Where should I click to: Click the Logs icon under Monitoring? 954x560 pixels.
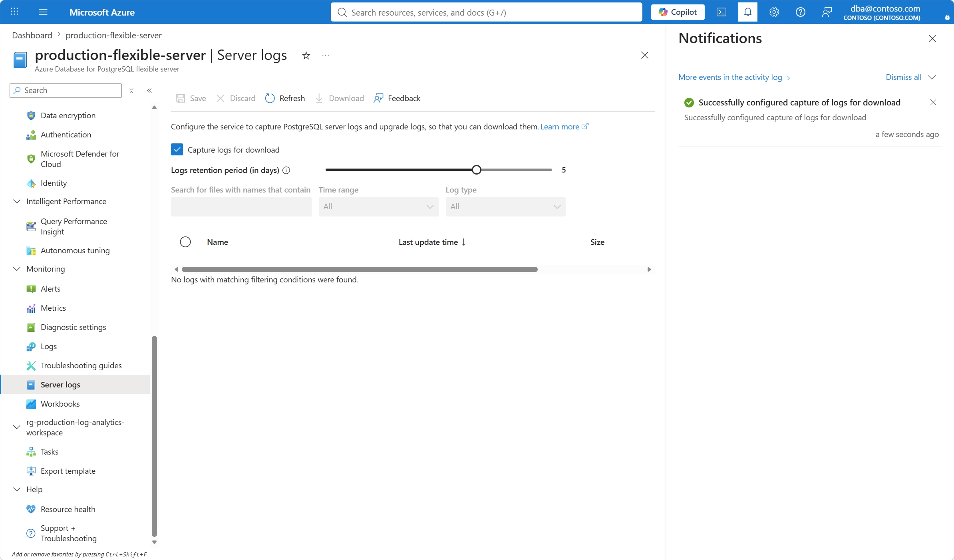click(x=31, y=346)
